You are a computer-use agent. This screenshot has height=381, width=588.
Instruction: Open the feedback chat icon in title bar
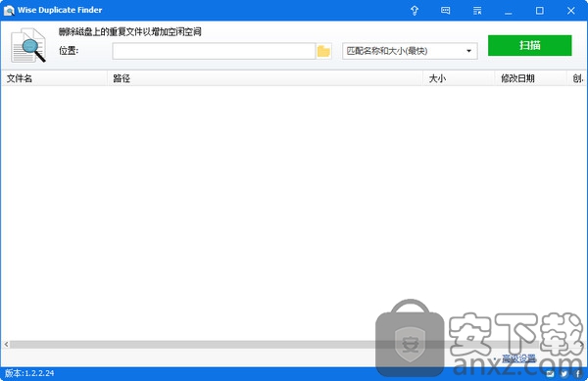446,11
